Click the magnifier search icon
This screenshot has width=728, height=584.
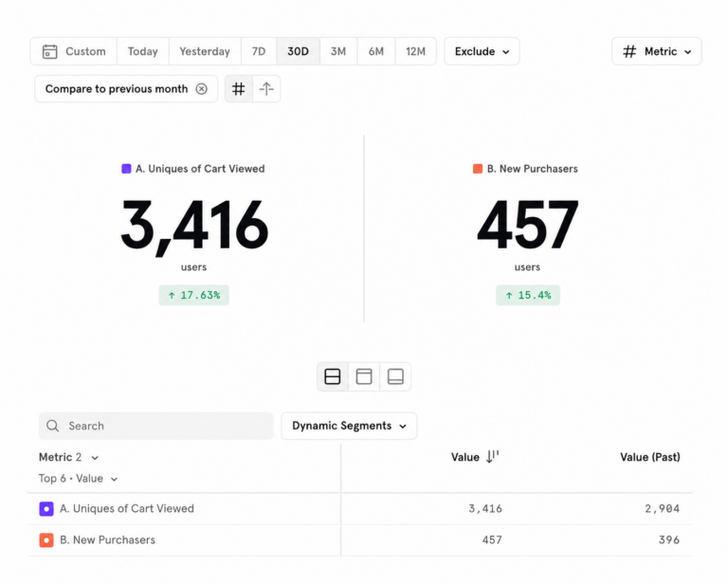[x=52, y=426]
